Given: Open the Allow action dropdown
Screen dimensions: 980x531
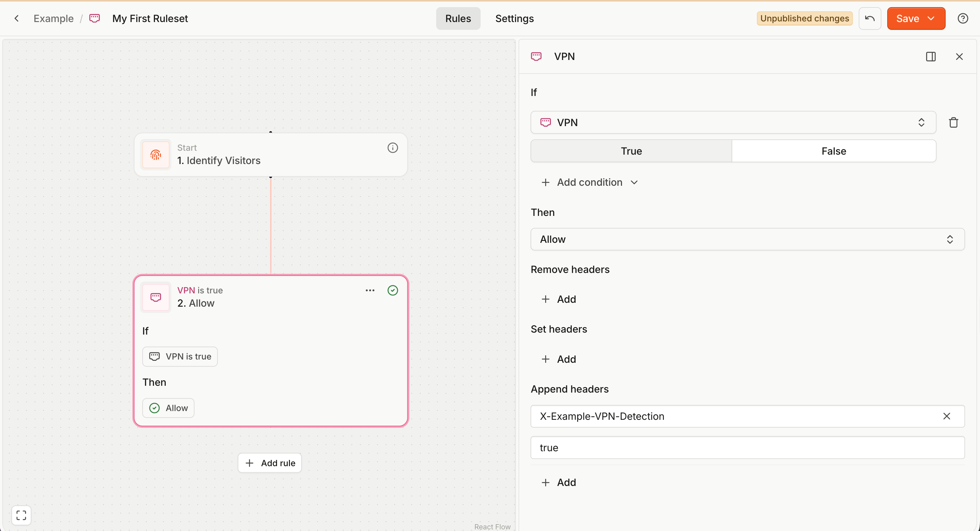Looking at the screenshot, I should [x=747, y=239].
